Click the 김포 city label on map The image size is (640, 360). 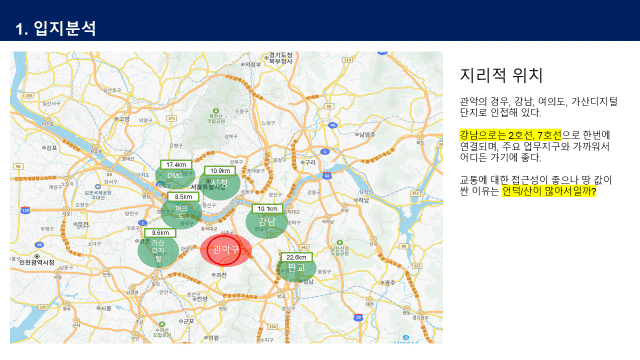(x=51, y=148)
